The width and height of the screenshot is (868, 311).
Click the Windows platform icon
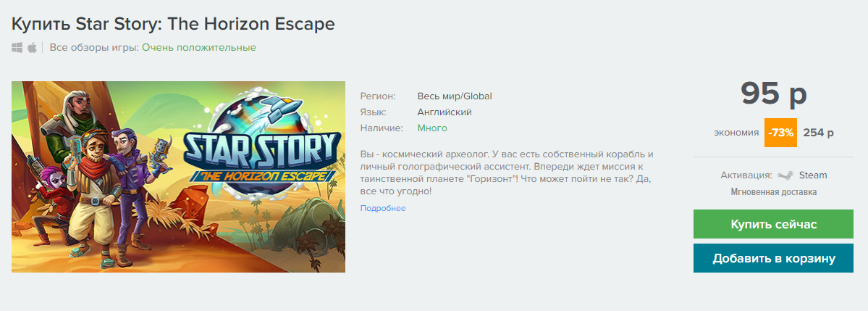[x=17, y=48]
